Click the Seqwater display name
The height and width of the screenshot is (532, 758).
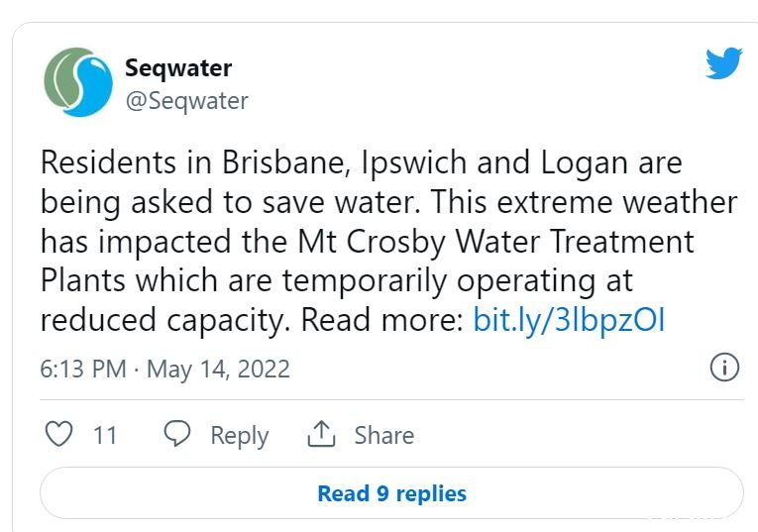coord(178,68)
